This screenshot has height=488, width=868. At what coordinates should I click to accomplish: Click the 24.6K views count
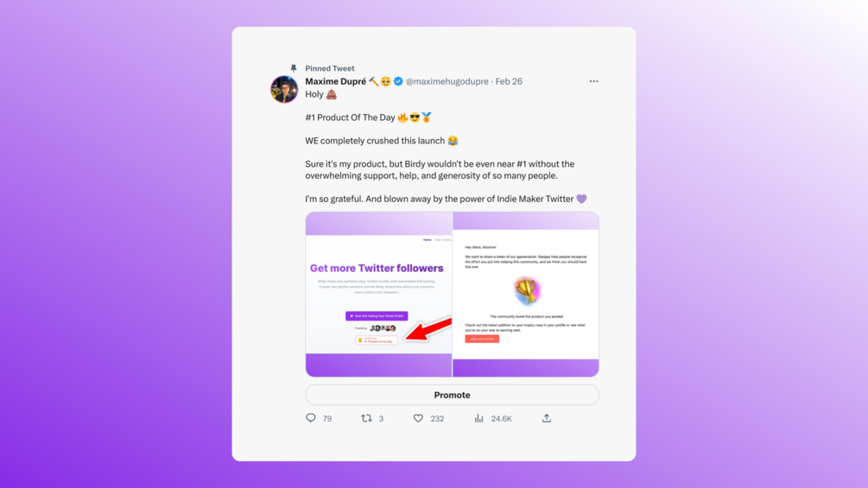click(x=502, y=419)
